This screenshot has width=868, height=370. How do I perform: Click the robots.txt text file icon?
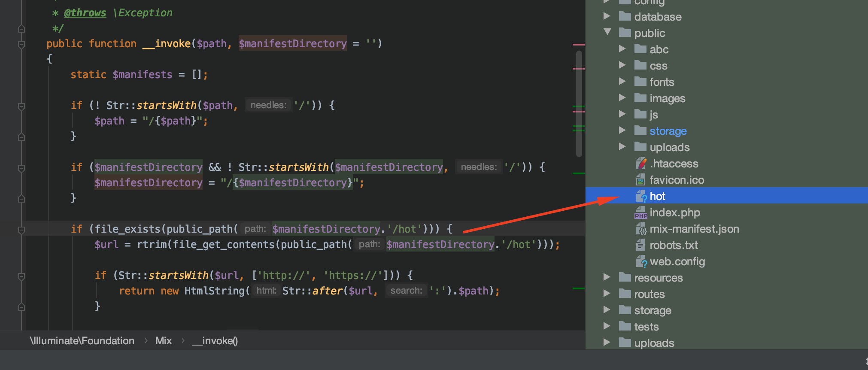(640, 245)
